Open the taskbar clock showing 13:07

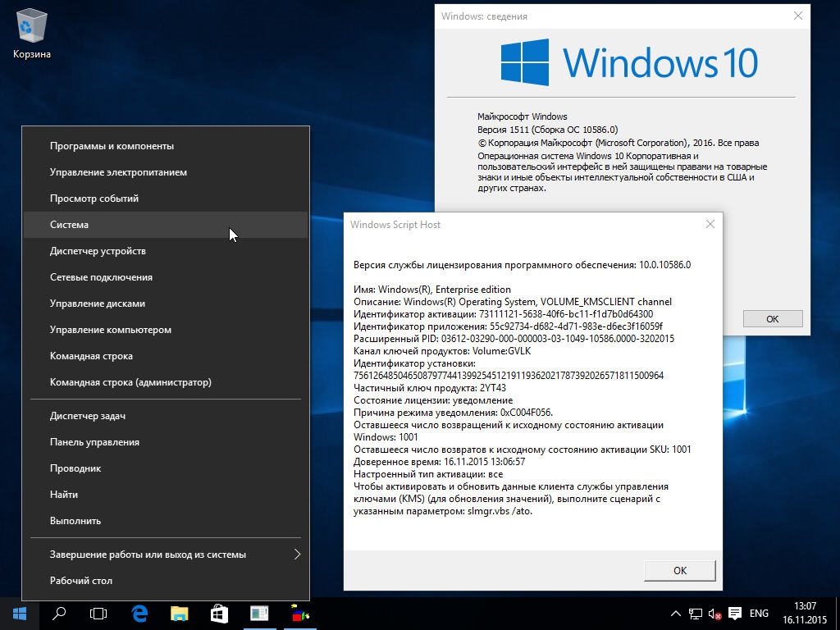[x=805, y=614]
